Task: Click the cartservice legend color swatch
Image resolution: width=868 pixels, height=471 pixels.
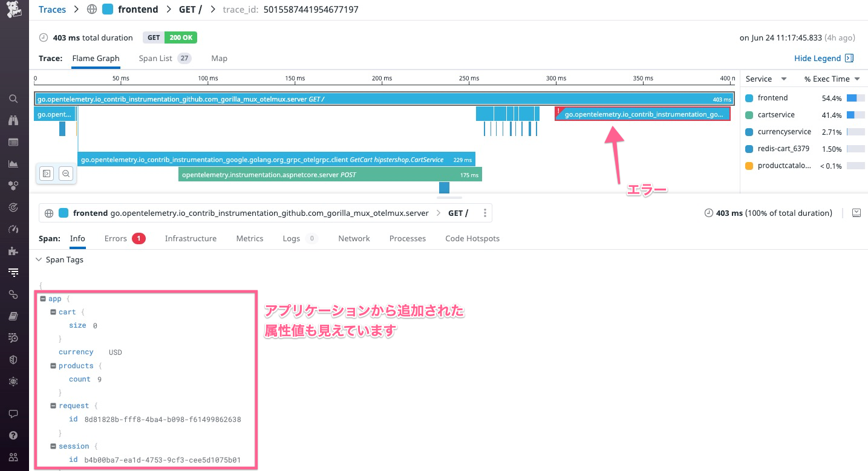Action: 749,115
